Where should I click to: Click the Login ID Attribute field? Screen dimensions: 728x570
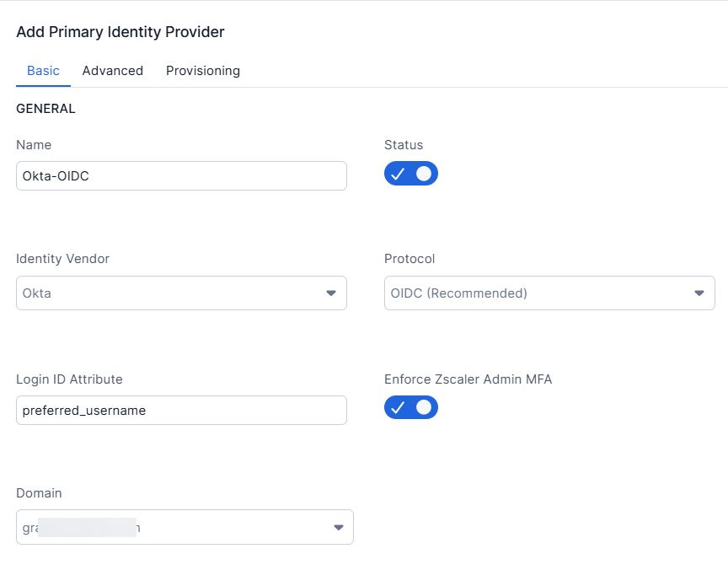click(181, 410)
